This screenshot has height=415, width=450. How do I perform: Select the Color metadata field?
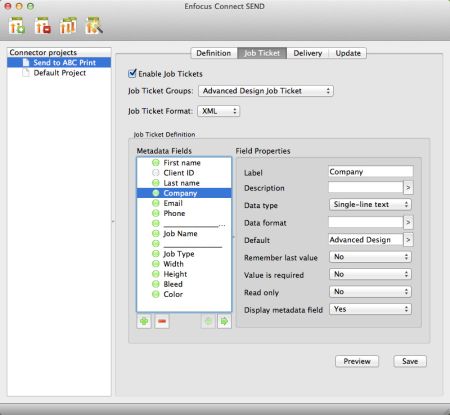(x=184, y=294)
